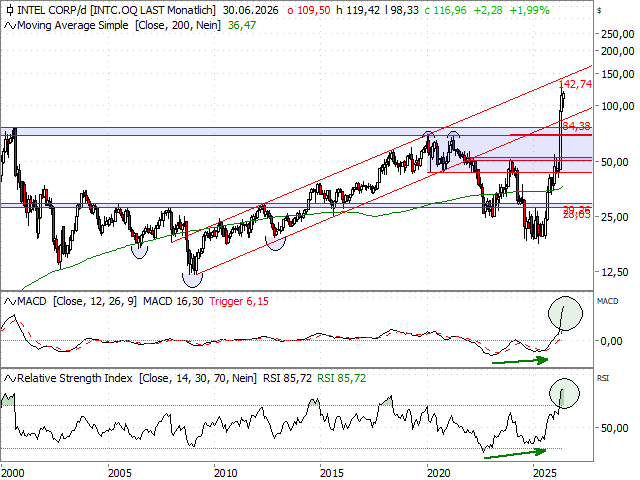This screenshot has width=640, height=480.
Task: Click the 50,00 price axis label in main chart
Action: pos(614,162)
